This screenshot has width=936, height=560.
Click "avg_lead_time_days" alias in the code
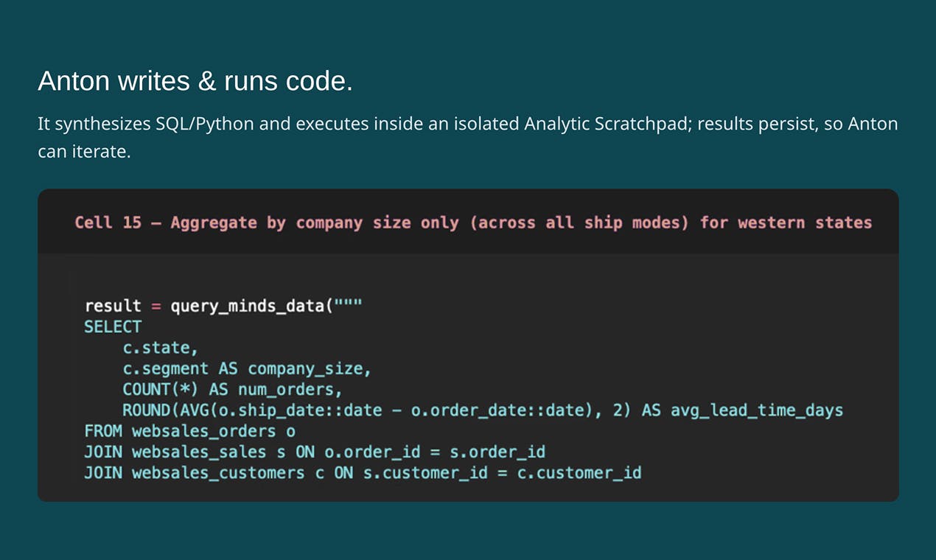[x=757, y=410]
